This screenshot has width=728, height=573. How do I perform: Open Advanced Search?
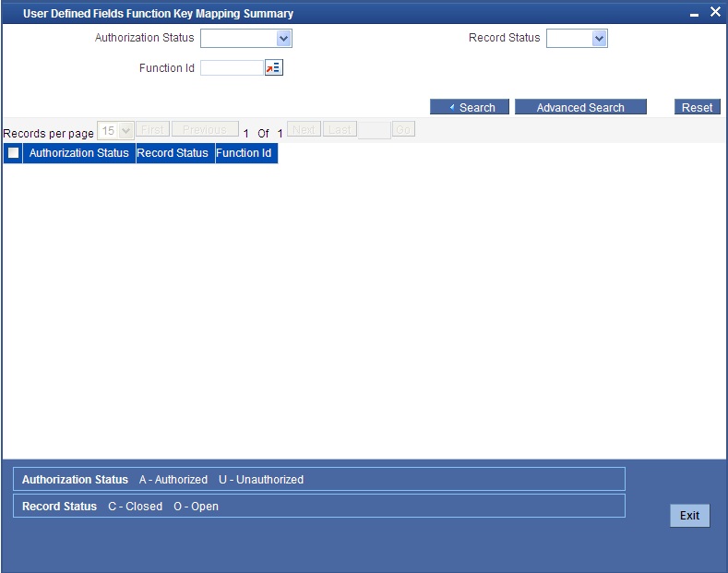580,107
